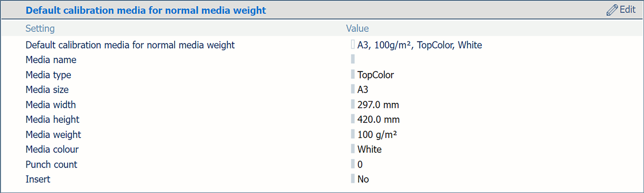Click the 297.0 mm width value
Image resolution: width=644 pixels, height=193 pixels.
coord(378,105)
